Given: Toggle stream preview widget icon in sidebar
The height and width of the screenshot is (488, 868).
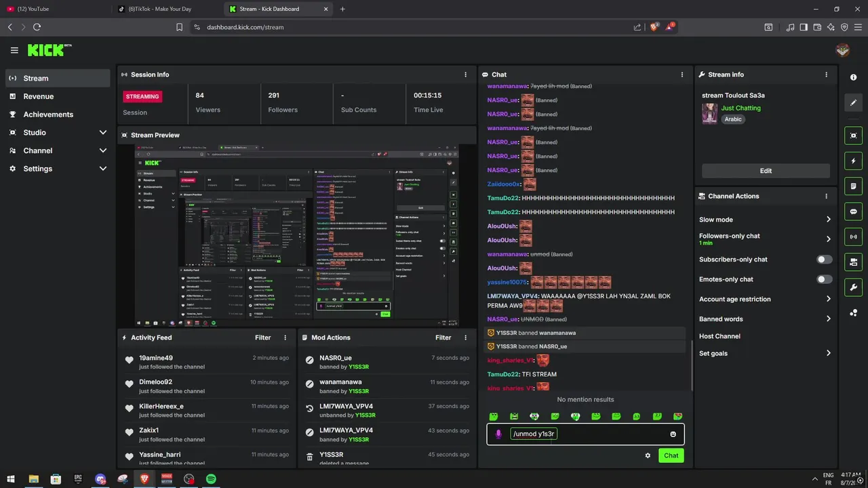Looking at the screenshot, I should (x=854, y=136).
